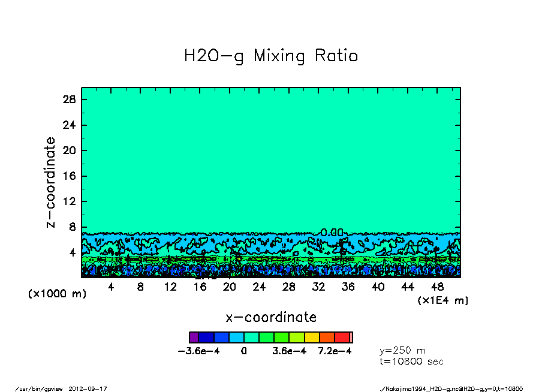Viewport: 542px width, 392px height.
Task: Click the x-axis tick label 24
Action: (259, 287)
